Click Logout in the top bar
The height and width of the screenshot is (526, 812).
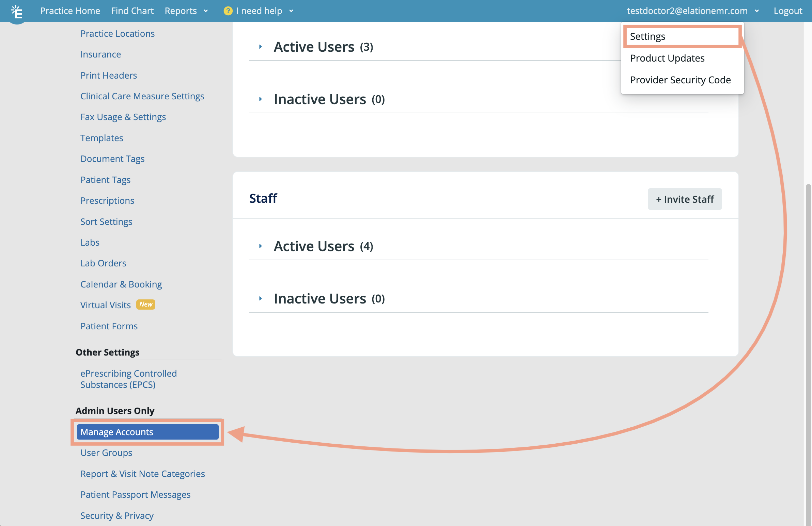click(787, 11)
